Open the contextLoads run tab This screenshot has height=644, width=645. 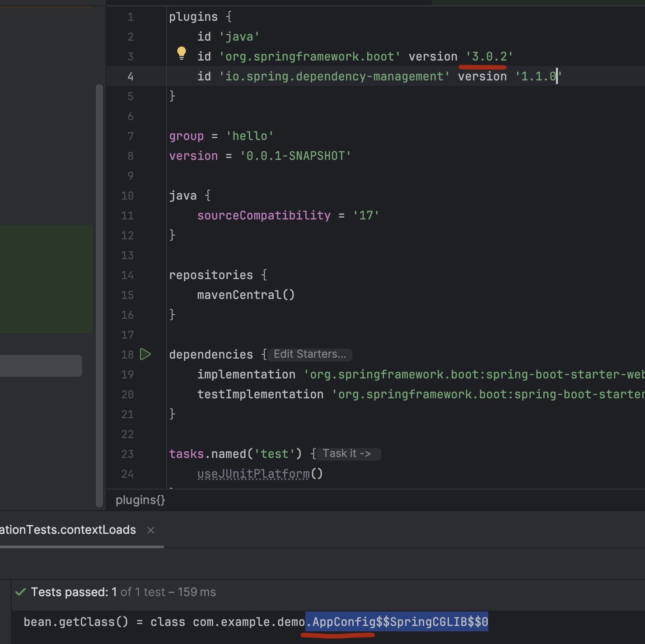coord(68,530)
